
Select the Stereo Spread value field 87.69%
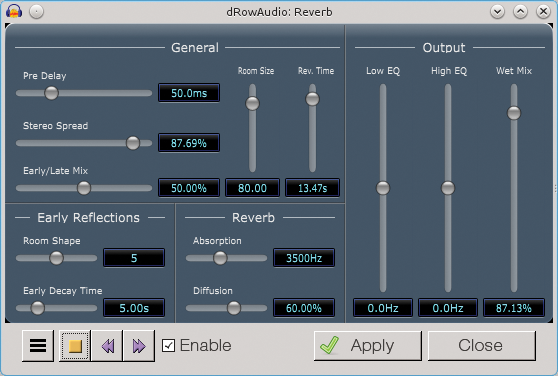tap(189, 143)
